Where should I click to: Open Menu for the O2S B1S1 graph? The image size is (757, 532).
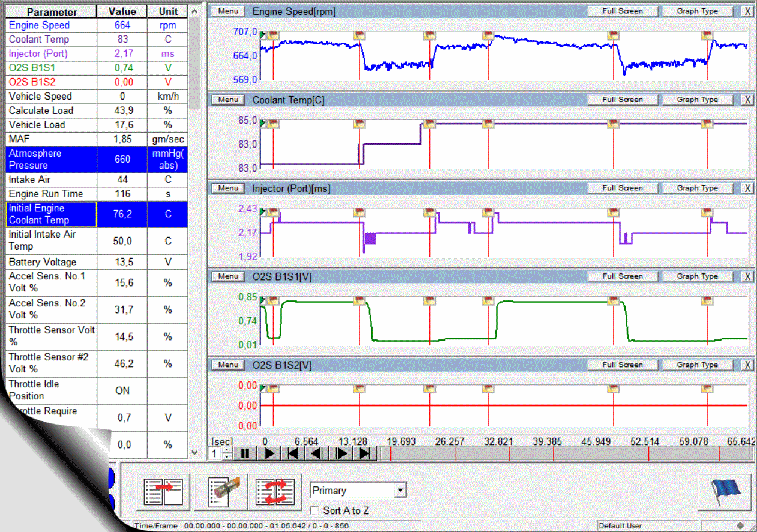(x=228, y=276)
